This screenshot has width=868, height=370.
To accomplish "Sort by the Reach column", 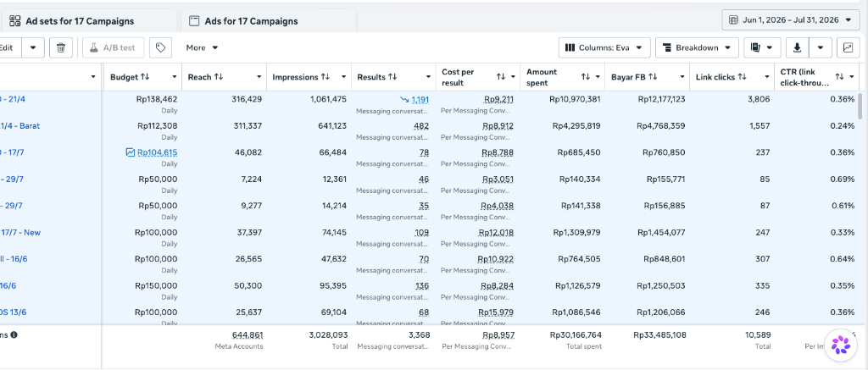I will pyautogui.click(x=218, y=77).
